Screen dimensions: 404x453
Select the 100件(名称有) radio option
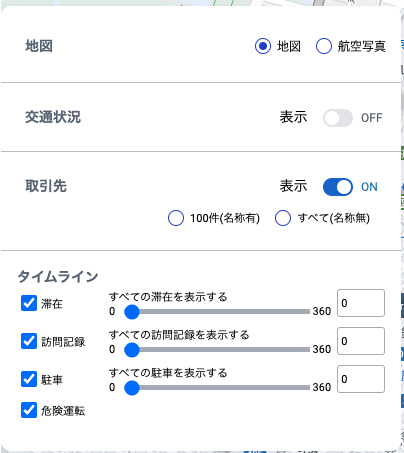(176, 218)
